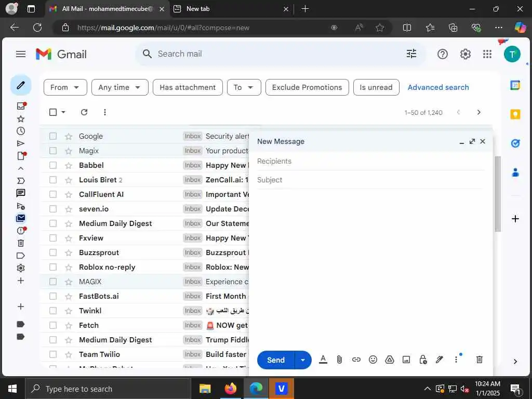Insert signature pen icon
532x399 pixels.
[x=440, y=360]
